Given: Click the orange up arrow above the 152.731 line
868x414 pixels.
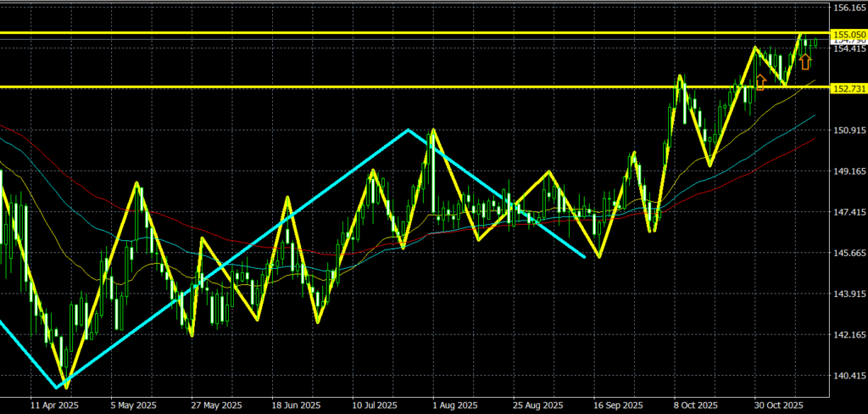Looking at the screenshot, I should pos(760,81).
